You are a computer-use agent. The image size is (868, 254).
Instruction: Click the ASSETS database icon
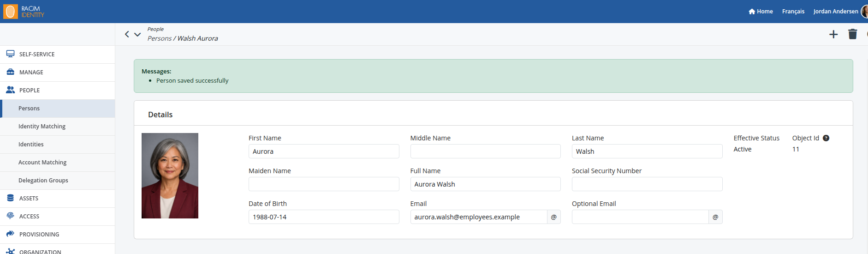10,198
